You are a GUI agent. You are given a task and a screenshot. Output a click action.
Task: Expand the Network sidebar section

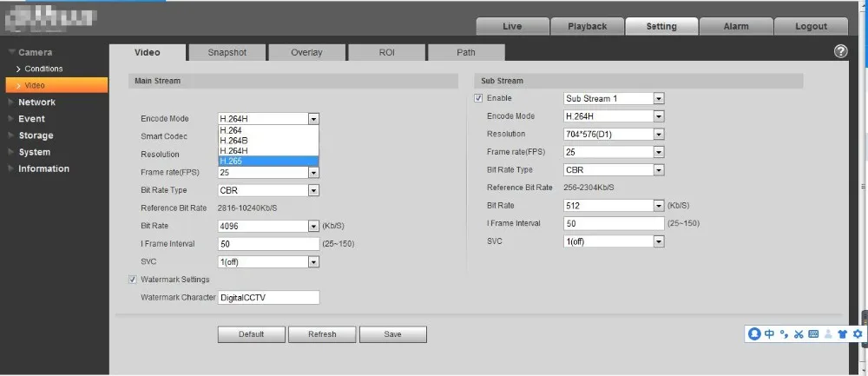36,102
